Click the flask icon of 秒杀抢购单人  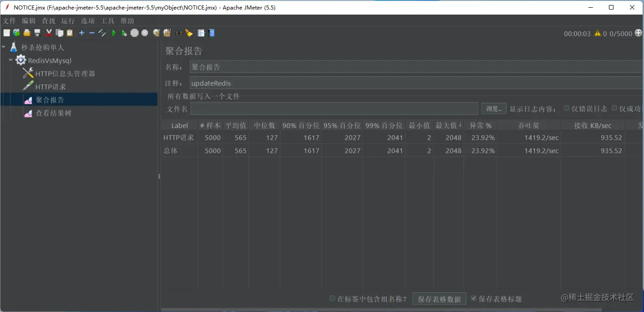(x=14, y=47)
